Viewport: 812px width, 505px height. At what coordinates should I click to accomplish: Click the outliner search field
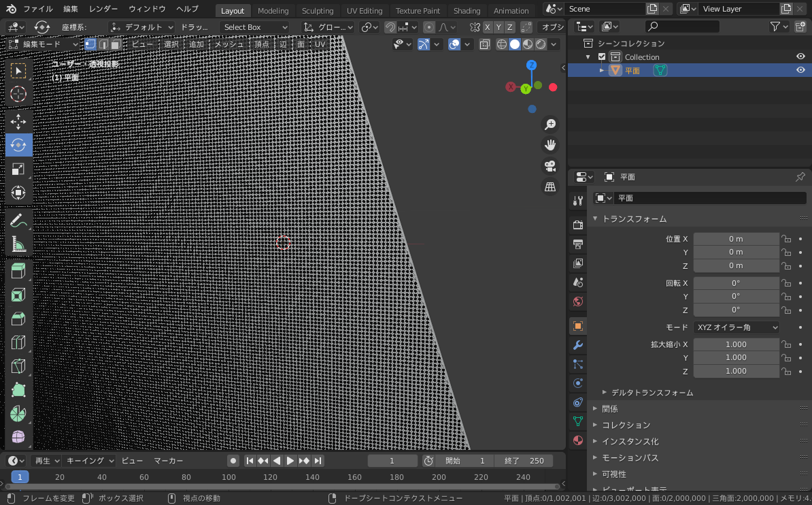(683, 26)
